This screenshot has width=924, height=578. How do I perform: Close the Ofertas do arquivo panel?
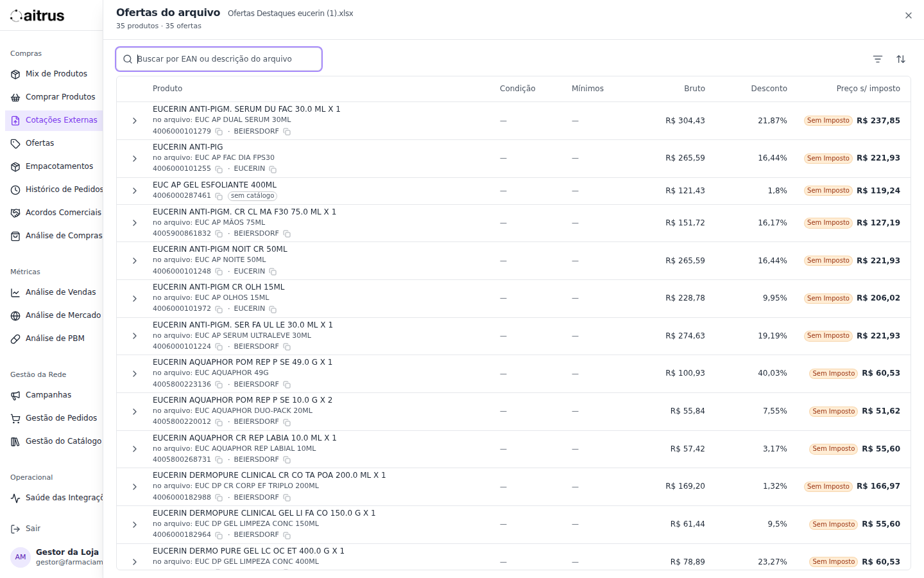(909, 15)
